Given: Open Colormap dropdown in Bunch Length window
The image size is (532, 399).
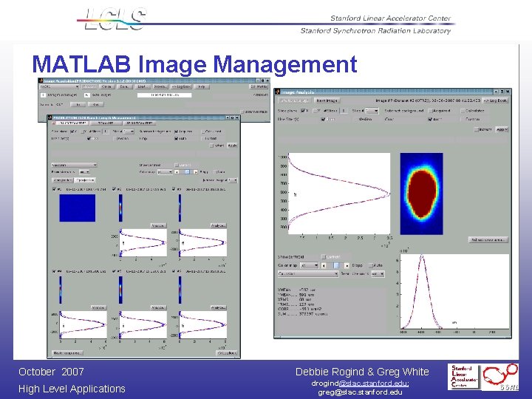Looking at the screenshot, I should point(166,172).
